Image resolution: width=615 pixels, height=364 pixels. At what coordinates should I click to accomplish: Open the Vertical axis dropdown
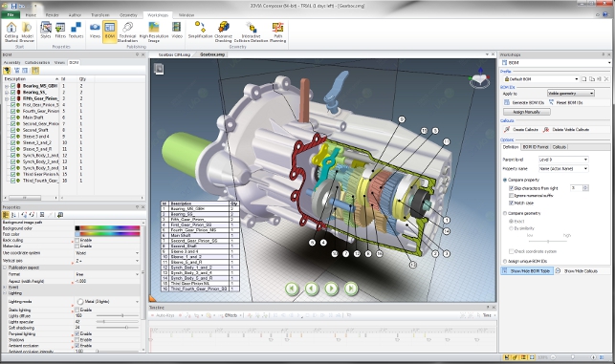(137, 261)
